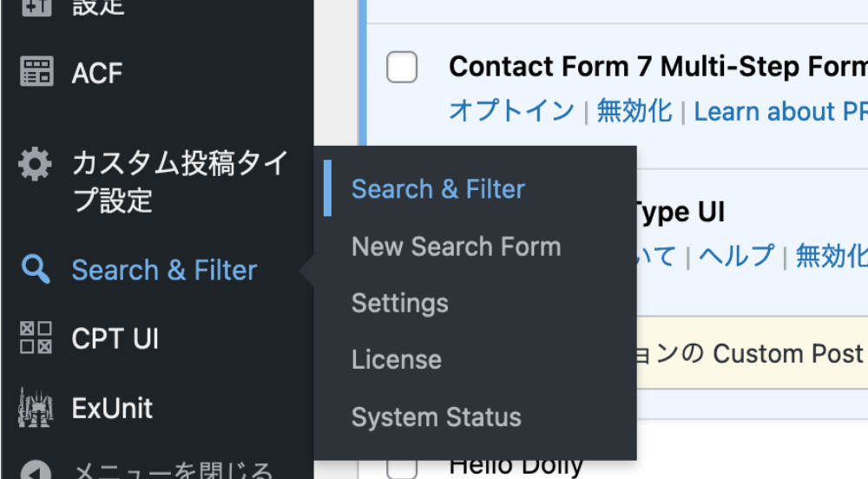Open System Status submenu entry
Viewport: 868px width, 479px height.
pyautogui.click(x=436, y=417)
